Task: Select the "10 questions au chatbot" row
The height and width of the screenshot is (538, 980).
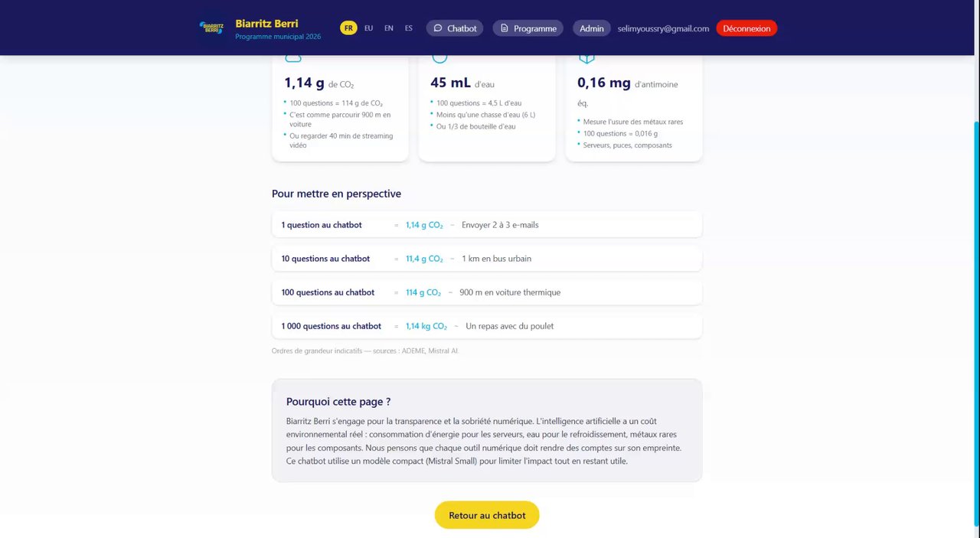Action: click(x=486, y=259)
